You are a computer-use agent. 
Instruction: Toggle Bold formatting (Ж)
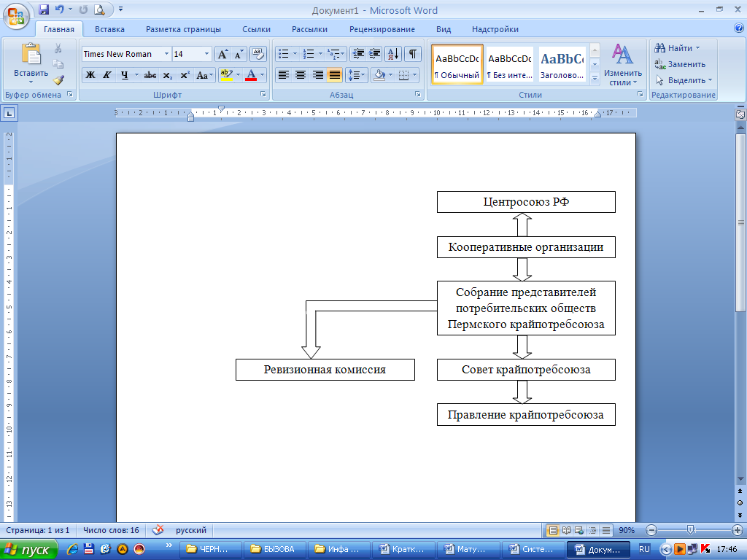pyautogui.click(x=90, y=75)
